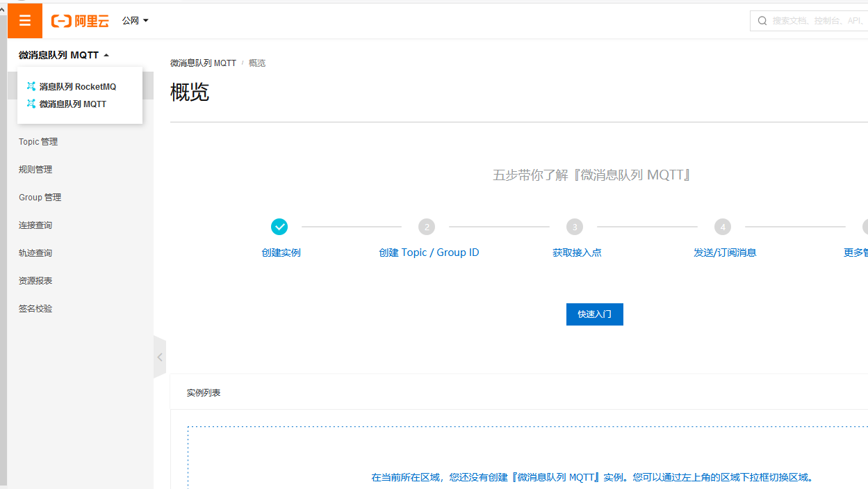Click the search magnifier icon
The width and height of the screenshot is (868, 489).
762,21
